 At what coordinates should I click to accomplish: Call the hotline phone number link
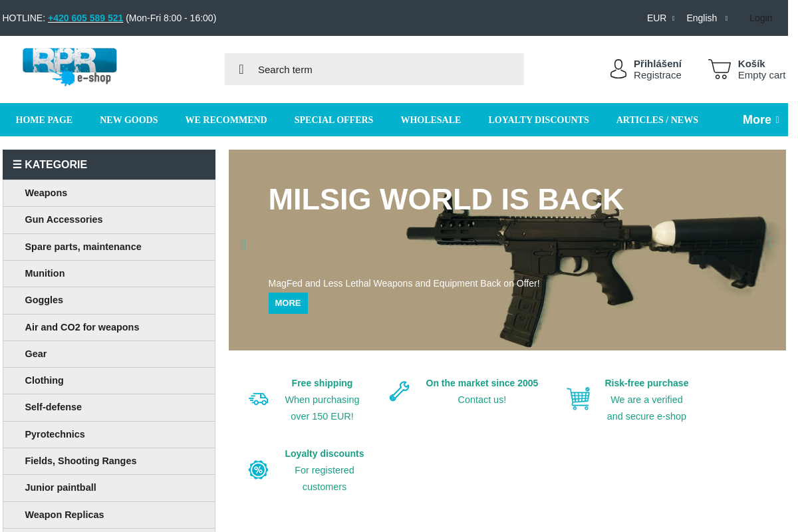point(86,18)
